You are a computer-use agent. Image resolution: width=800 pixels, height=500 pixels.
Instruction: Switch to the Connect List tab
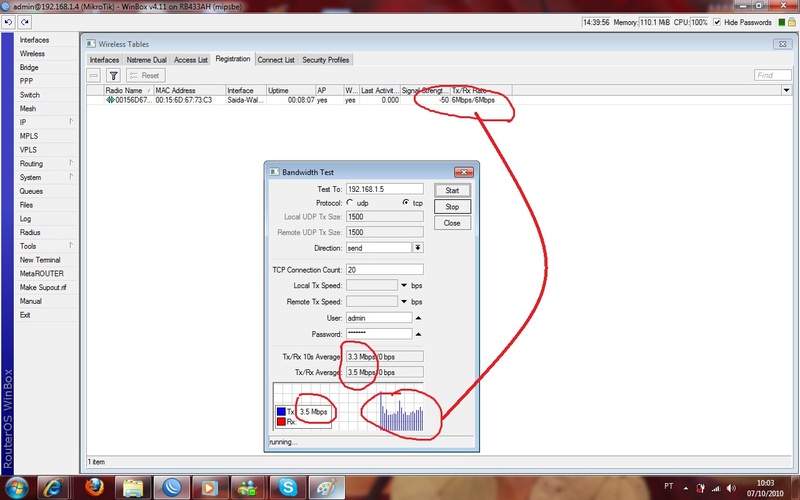(x=276, y=60)
